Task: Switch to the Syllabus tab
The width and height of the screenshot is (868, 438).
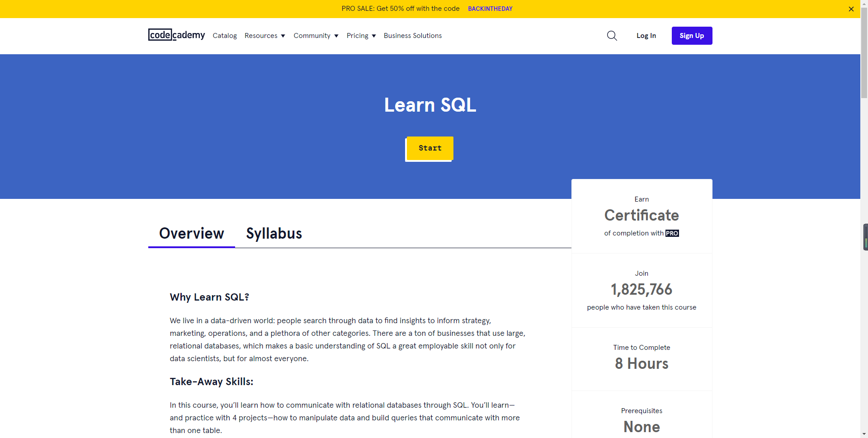Action: coord(274,233)
